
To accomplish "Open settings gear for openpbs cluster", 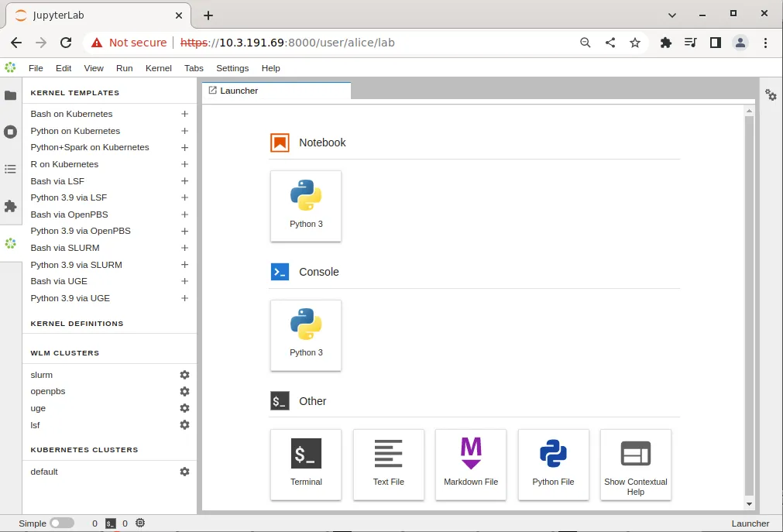I will click(x=185, y=391).
